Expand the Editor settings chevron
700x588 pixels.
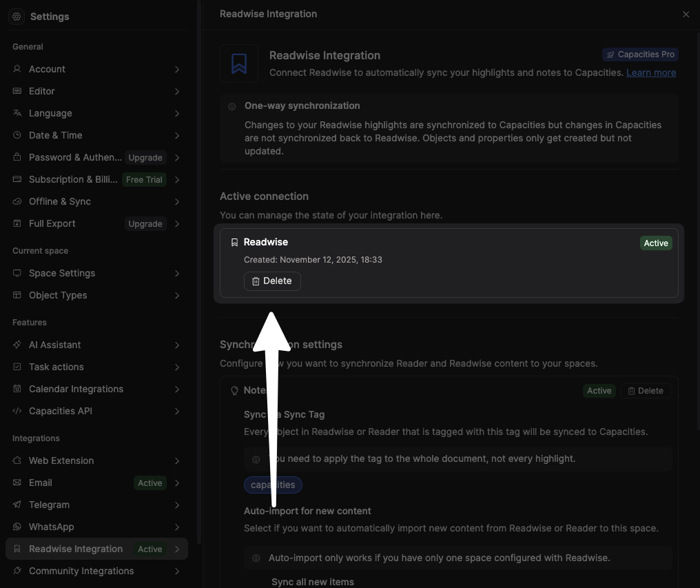tap(177, 91)
